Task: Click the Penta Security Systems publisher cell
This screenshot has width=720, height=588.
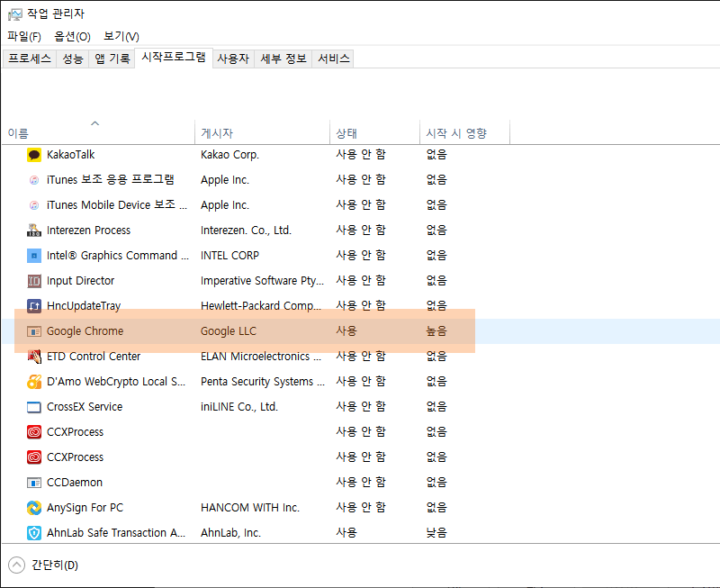Action: tap(263, 382)
